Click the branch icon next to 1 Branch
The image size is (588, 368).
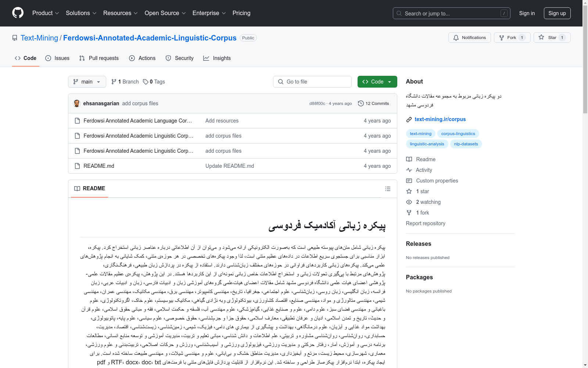point(114,82)
